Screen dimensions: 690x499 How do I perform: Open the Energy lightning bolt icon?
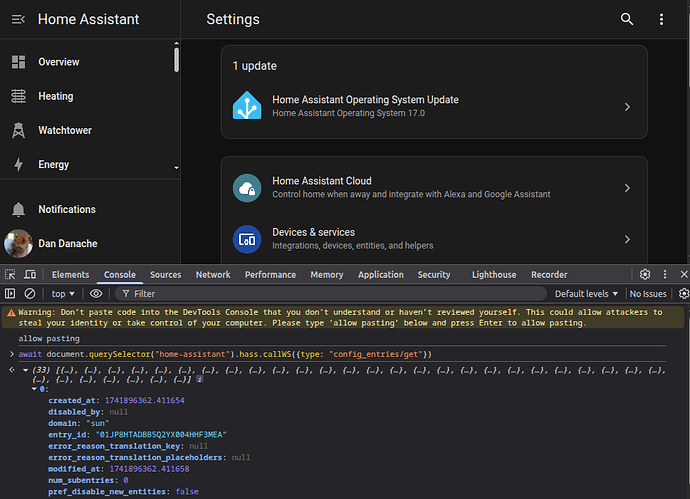[18, 164]
